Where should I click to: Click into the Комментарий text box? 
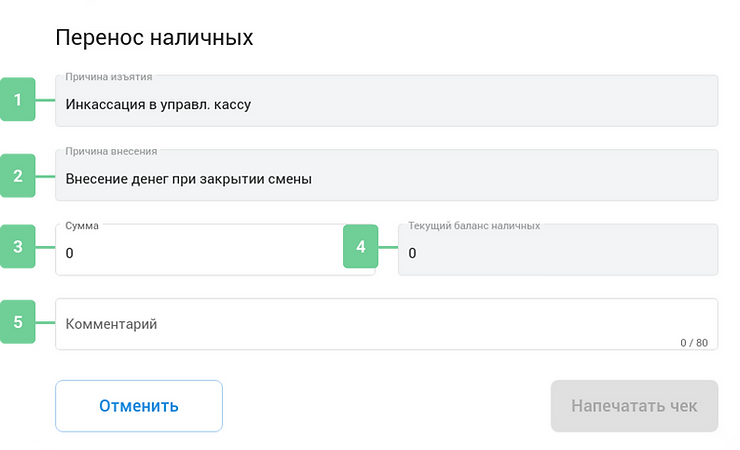pyautogui.click(x=387, y=324)
